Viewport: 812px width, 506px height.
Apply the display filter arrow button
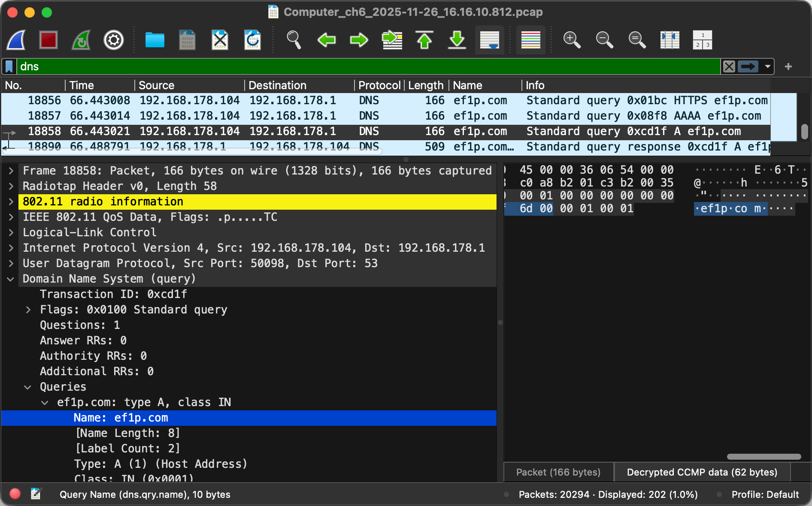748,66
